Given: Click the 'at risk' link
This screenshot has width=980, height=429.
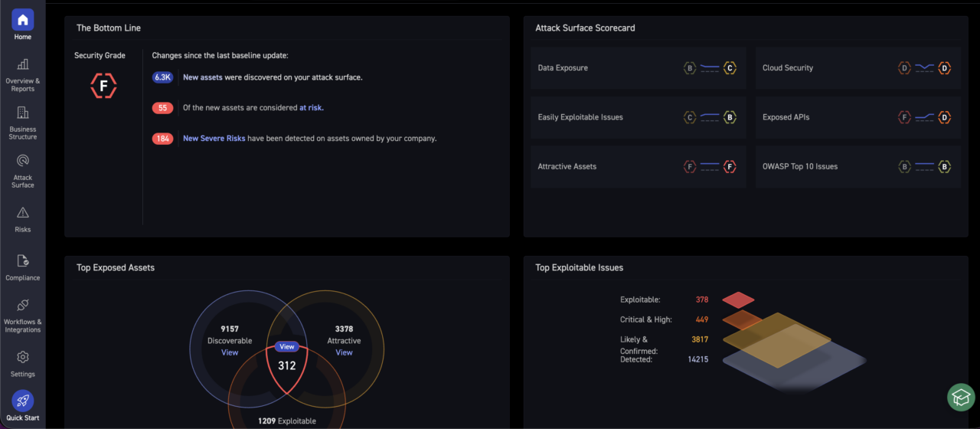Looking at the screenshot, I should tap(311, 108).
